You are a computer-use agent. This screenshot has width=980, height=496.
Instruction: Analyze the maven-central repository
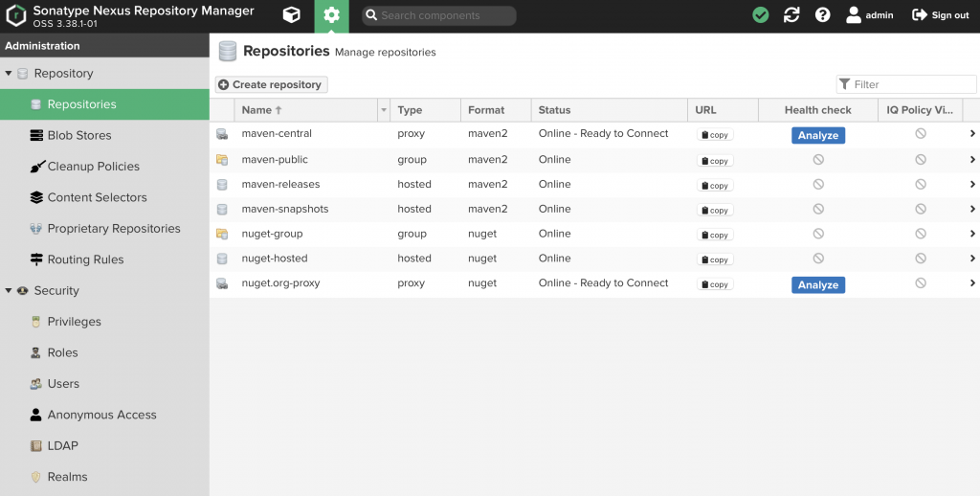click(817, 136)
